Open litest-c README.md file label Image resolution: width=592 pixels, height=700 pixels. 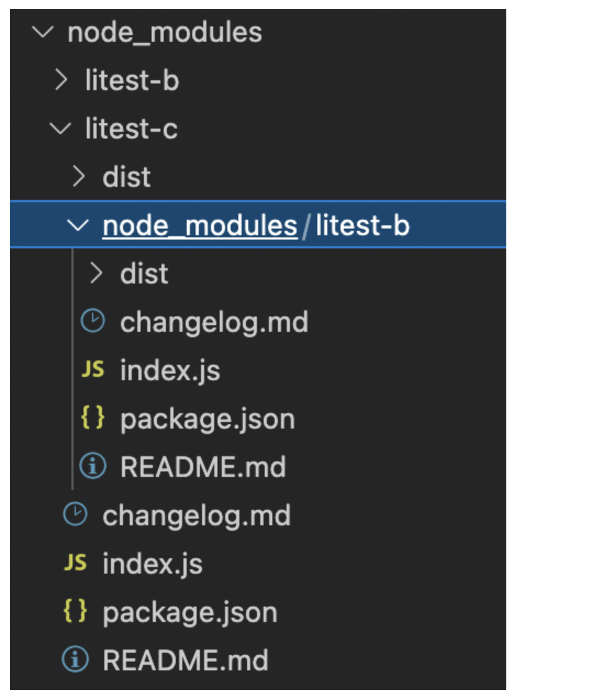(186, 660)
